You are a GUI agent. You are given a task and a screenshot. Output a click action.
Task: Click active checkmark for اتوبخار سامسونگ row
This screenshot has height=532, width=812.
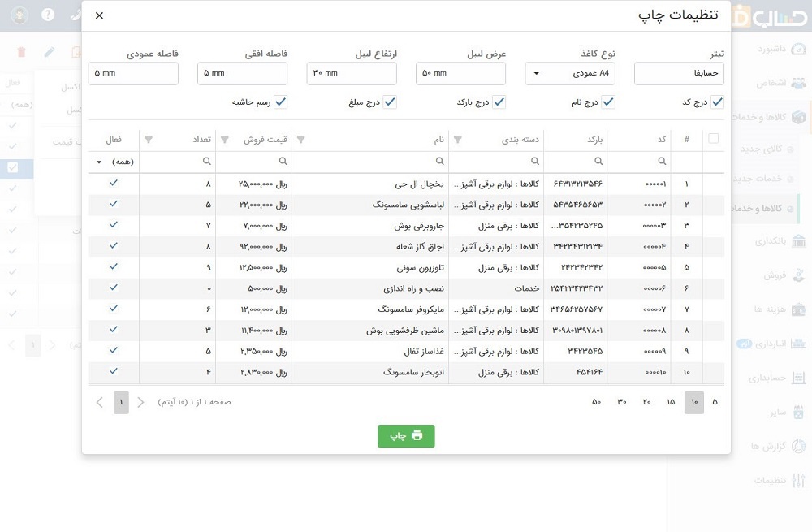point(114,371)
